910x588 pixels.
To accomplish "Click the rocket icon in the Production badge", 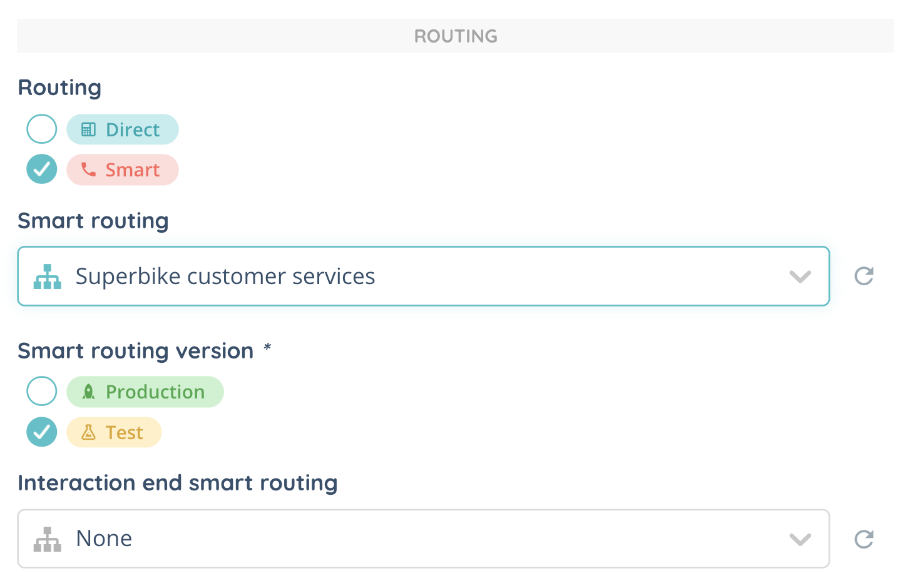I will click(89, 392).
